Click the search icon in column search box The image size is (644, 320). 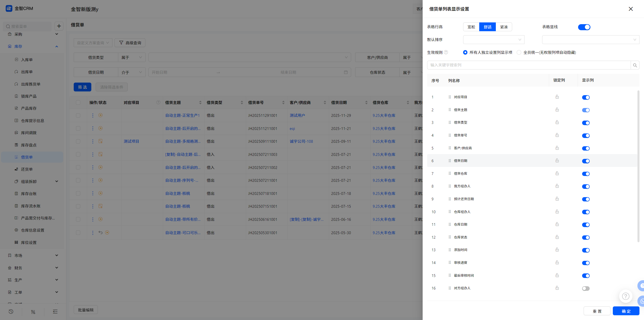[635, 65]
